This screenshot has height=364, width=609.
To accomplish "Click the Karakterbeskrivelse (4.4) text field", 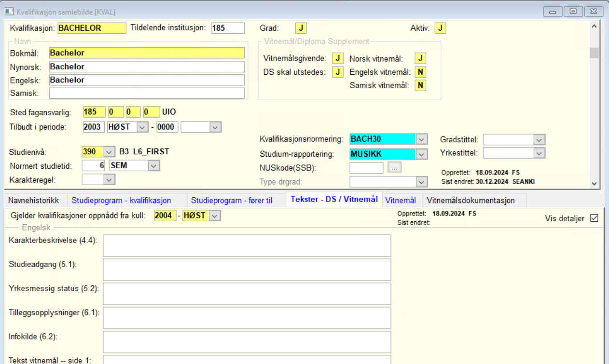I will [247, 245].
